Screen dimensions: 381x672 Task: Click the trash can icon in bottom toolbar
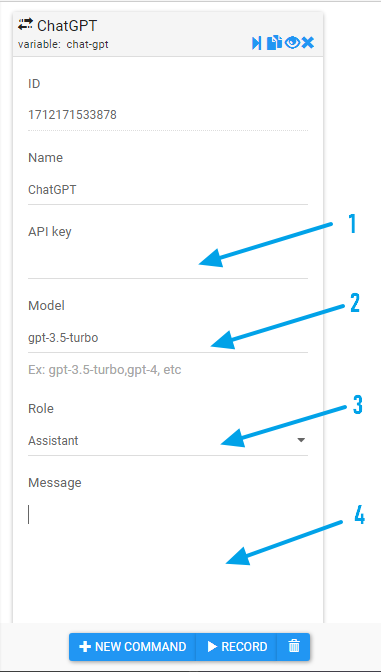pyautogui.click(x=294, y=647)
